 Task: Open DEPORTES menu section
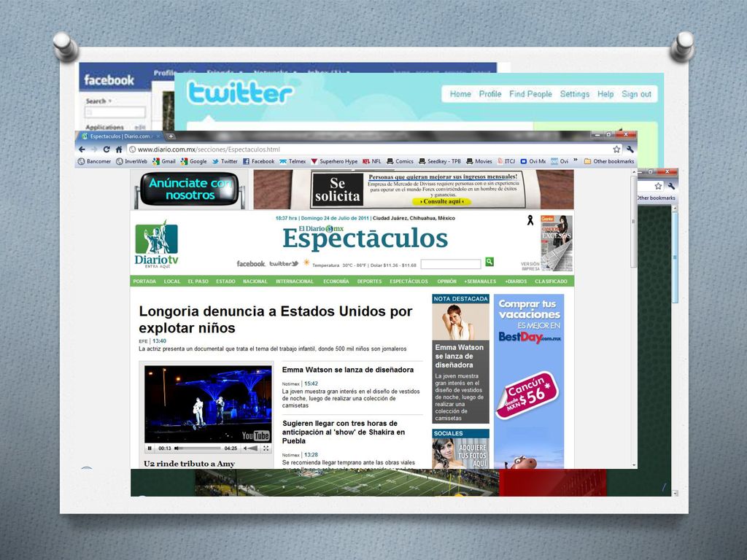click(370, 281)
